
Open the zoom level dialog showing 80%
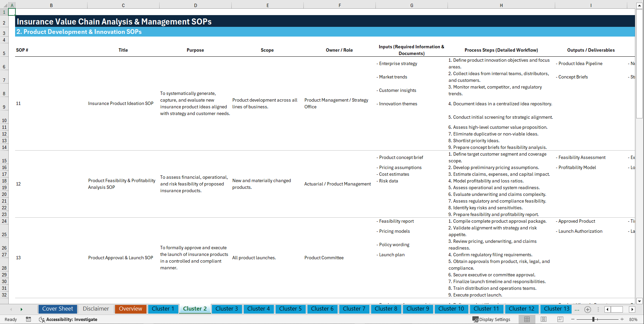633,319
